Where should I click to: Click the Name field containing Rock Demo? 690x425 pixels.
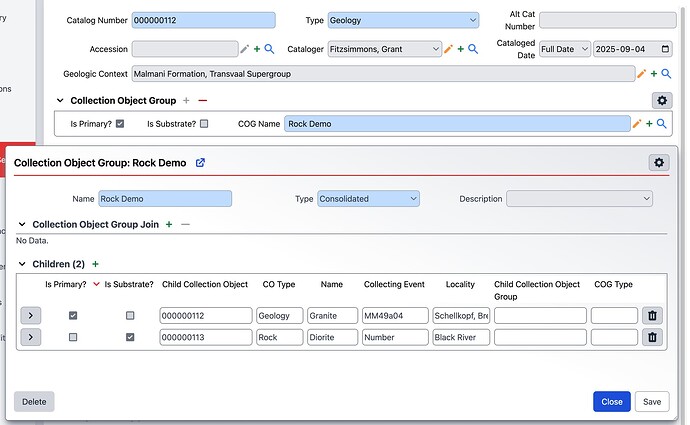pos(165,199)
